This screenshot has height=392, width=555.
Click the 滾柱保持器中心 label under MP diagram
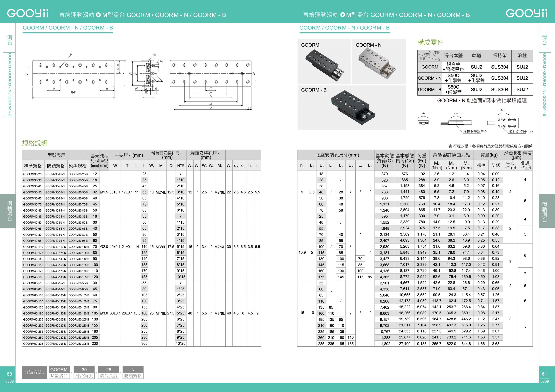pos(475,131)
